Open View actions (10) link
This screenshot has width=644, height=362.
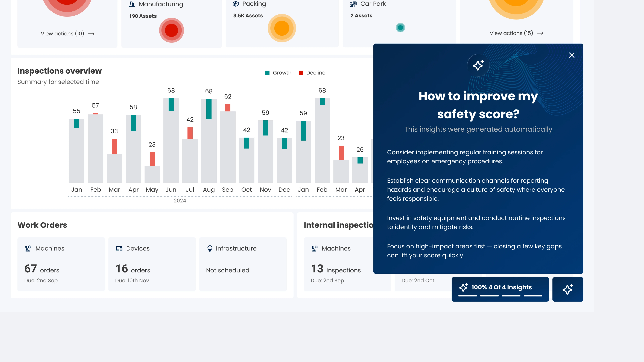point(68,33)
